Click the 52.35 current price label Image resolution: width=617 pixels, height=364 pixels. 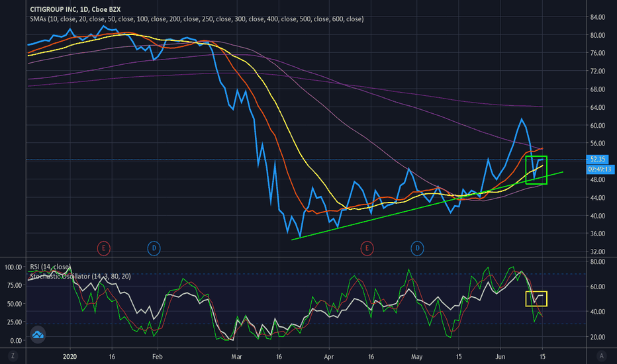(597, 159)
